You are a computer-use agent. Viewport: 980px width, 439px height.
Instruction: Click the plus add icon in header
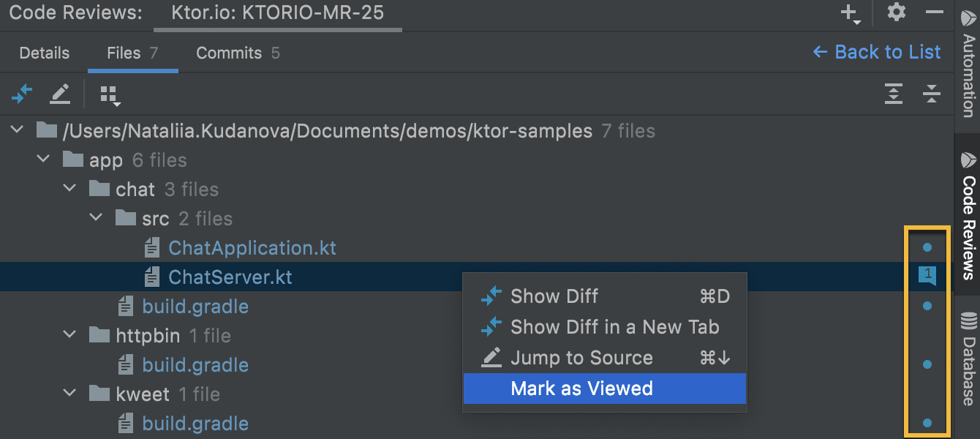coord(850,12)
